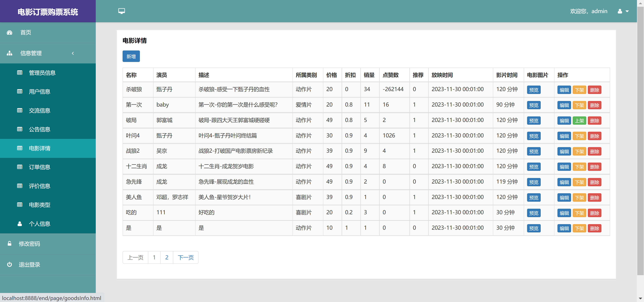644x302 pixels.
Task: Go to 电影类型 sidebar item
Action: pyautogui.click(x=40, y=205)
